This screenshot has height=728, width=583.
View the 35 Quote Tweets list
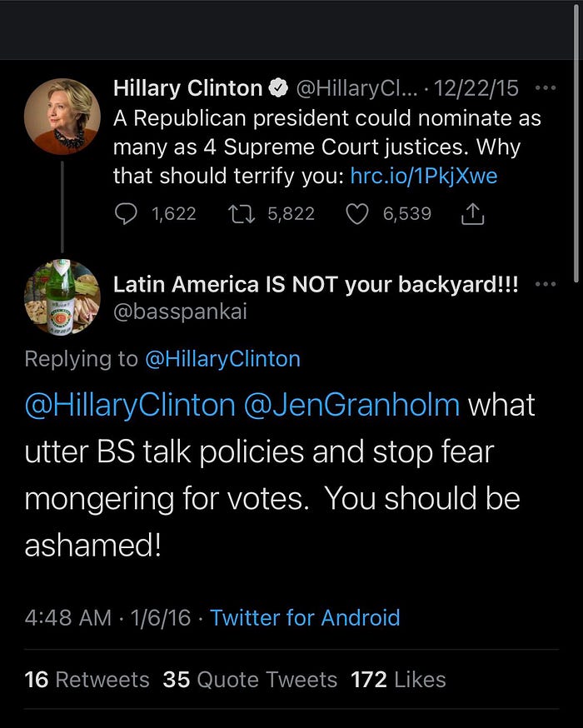tap(250, 679)
